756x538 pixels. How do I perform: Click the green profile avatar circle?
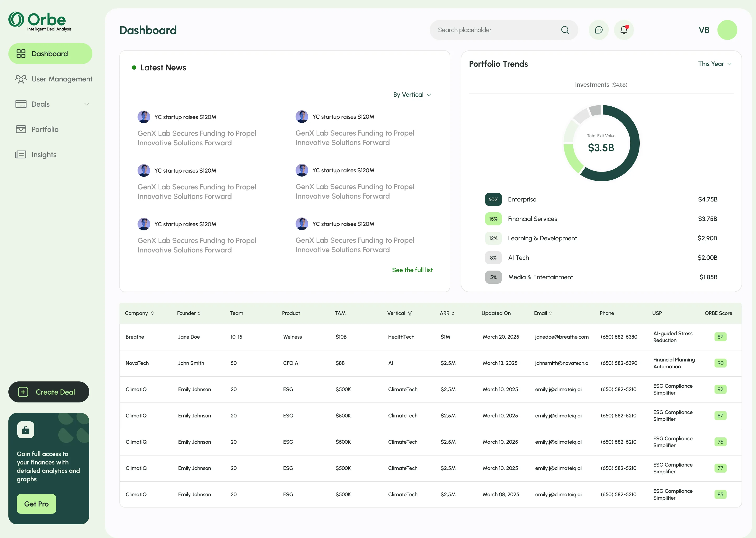coord(727,30)
